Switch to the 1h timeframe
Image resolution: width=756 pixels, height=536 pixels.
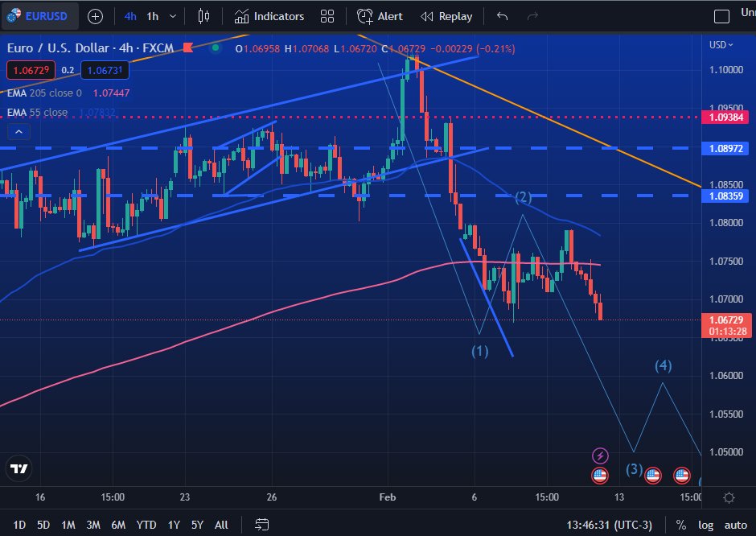[151, 16]
